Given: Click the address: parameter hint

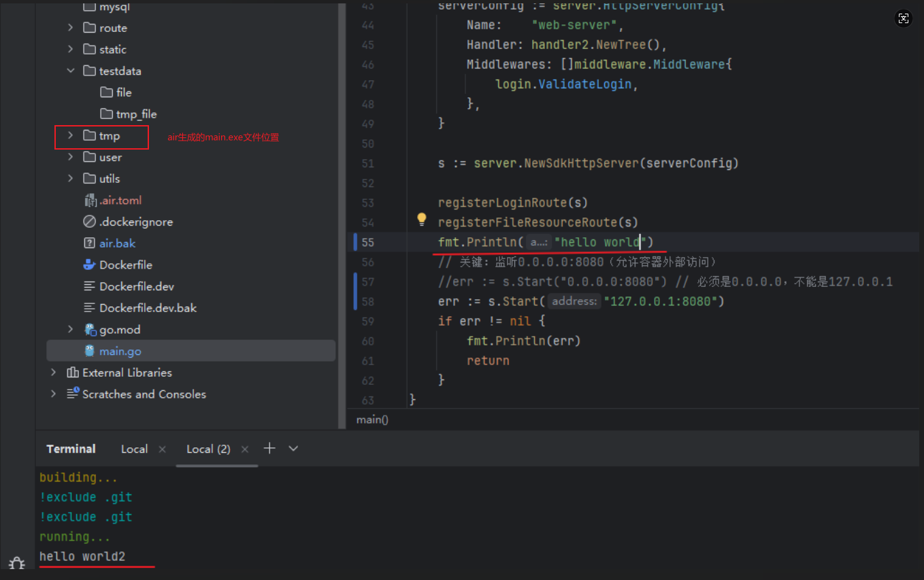Looking at the screenshot, I should [x=574, y=301].
